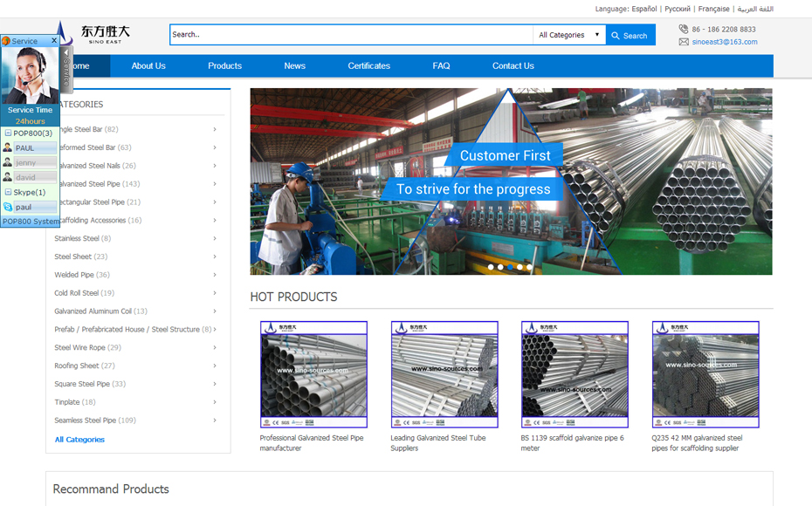The width and height of the screenshot is (812, 506).
Task: Click inside the search text field
Action: pyautogui.click(x=349, y=35)
